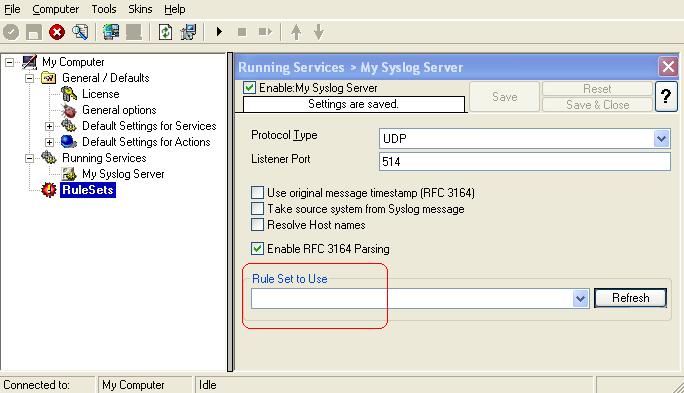Toggle Enable: My Syslog Server checkbox
684x393 pixels.
pyautogui.click(x=250, y=88)
